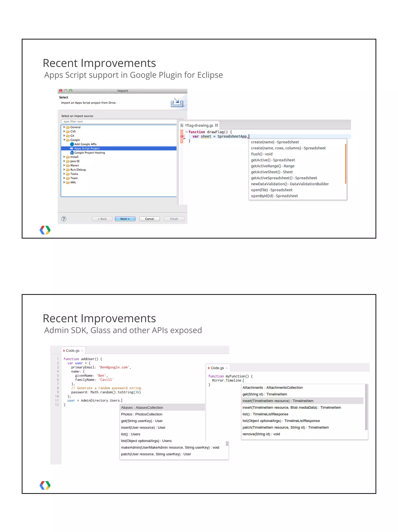Click the Apps Script Project arrow icon
Image resolution: width=398 pixels, height=532 pixels.
tap(72, 148)
